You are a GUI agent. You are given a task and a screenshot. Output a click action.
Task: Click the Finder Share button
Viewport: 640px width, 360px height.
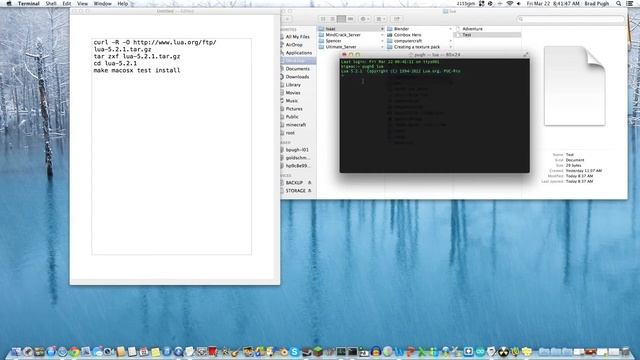[x=396, y=19]
